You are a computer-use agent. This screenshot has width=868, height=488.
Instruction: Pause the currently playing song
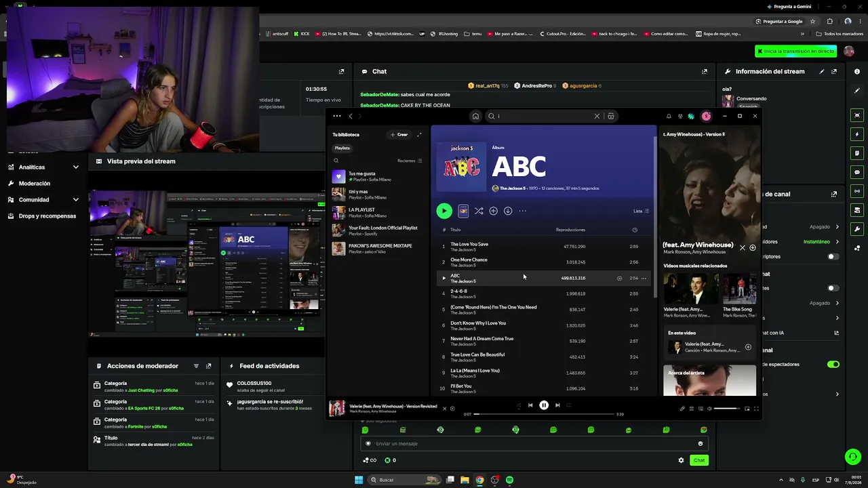point(544,405)
